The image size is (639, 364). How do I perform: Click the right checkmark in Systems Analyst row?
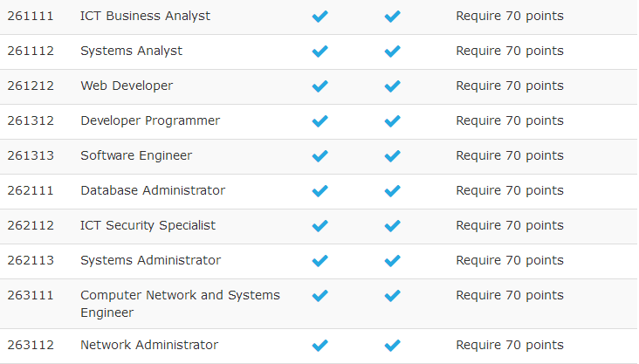pyautogui.click(x=392, y=52)
